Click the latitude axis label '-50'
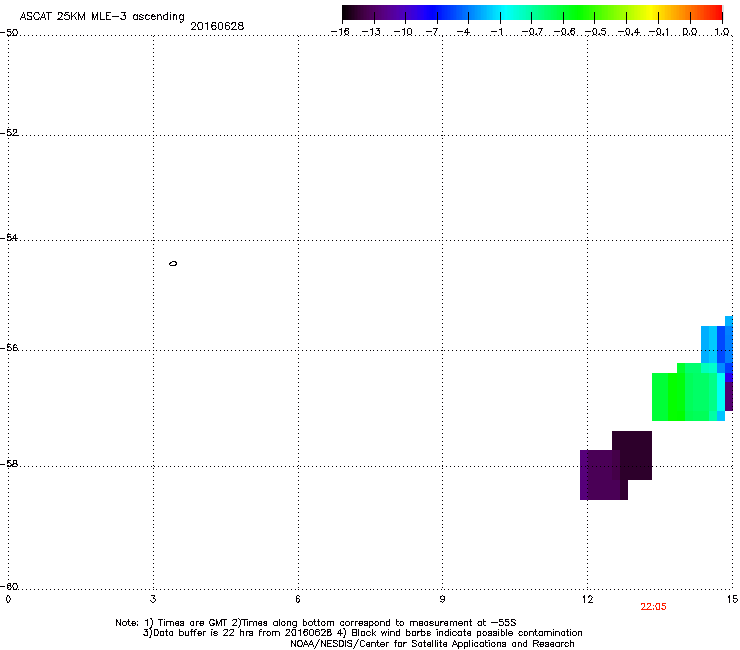The height and width of the screenshot is (650, 740). click(9, 33)
